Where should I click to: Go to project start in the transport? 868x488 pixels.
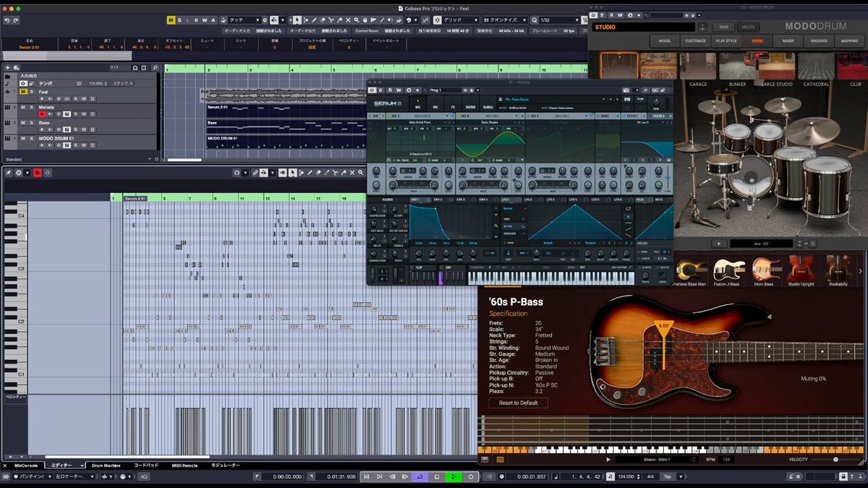click(x=368, y=477)
